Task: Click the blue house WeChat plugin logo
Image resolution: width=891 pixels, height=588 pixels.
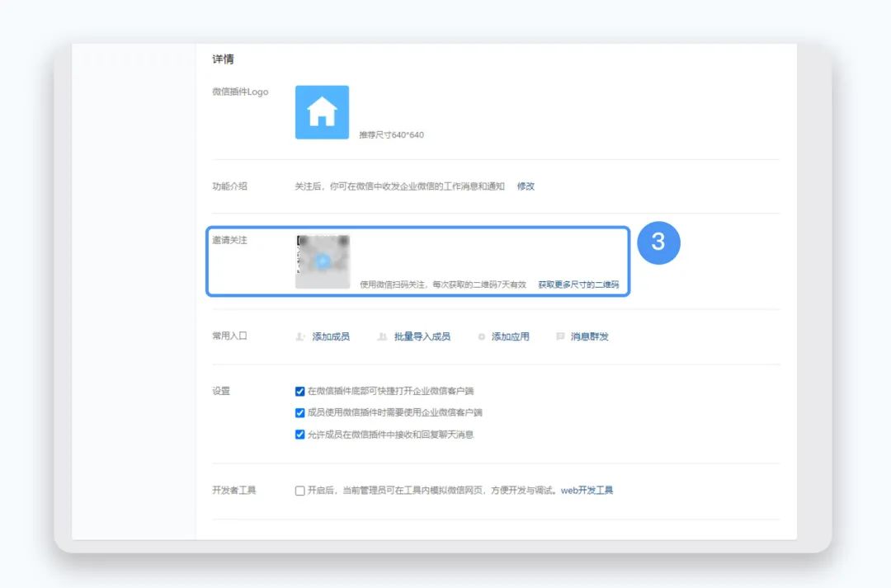Action: [322, 112]
